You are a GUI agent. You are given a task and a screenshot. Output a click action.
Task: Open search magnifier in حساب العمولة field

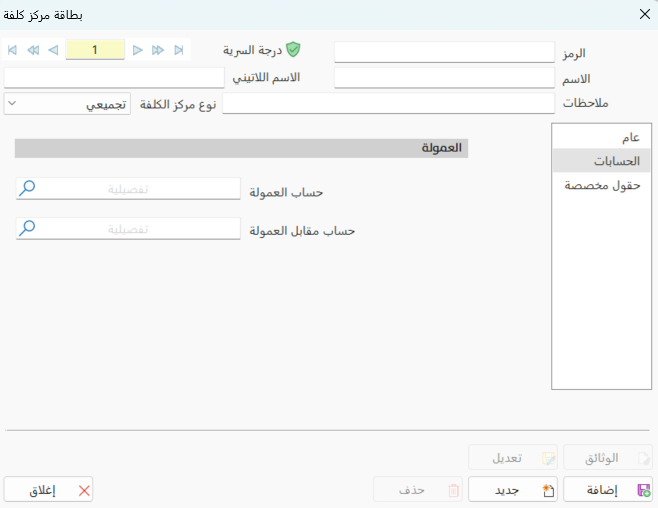point(28,188)
